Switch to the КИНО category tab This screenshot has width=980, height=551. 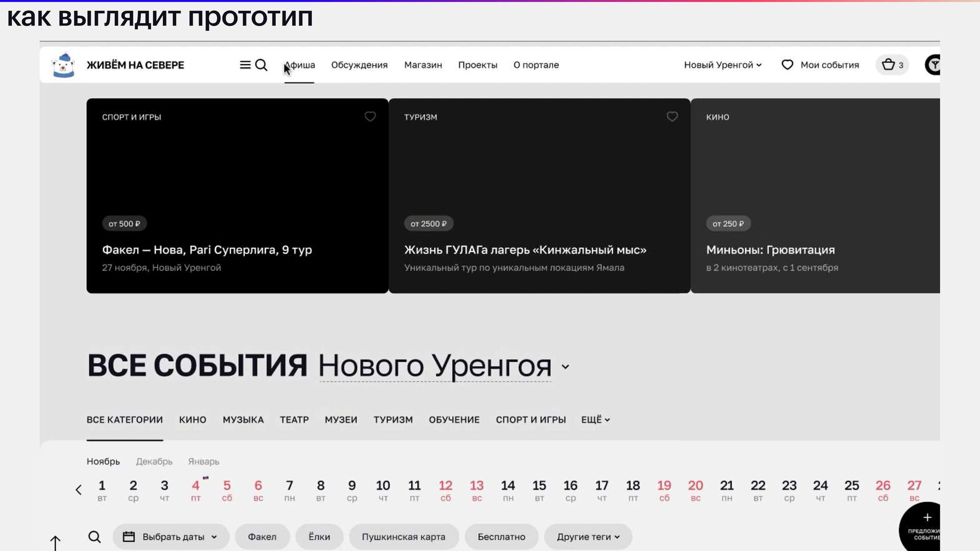[x=192, y=420]
